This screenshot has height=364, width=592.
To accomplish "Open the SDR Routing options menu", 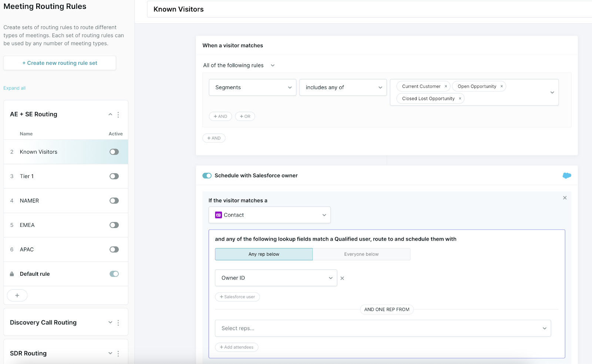I will 118,354.
